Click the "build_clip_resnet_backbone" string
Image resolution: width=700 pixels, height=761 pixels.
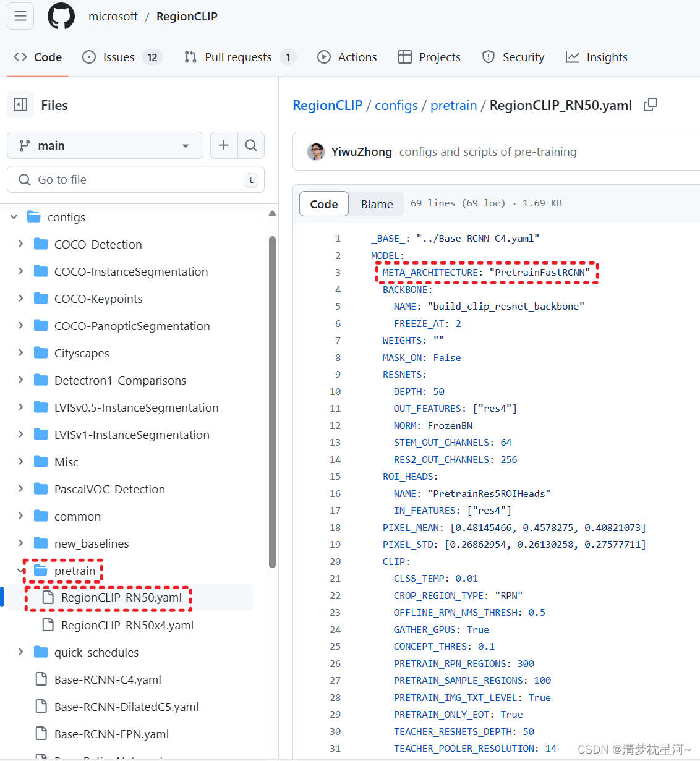click(x=506, y=306)
